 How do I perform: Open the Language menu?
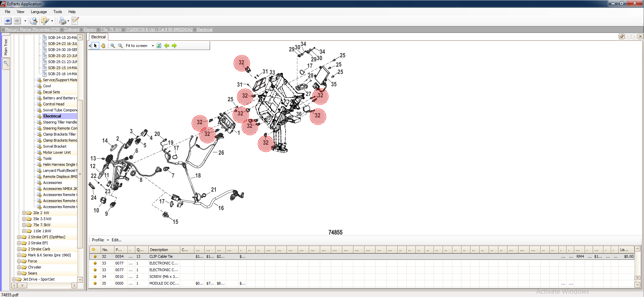[39, 12]
